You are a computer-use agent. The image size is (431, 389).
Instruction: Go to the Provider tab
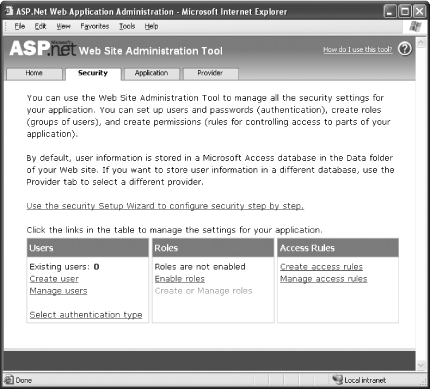(x=210, y=73)
